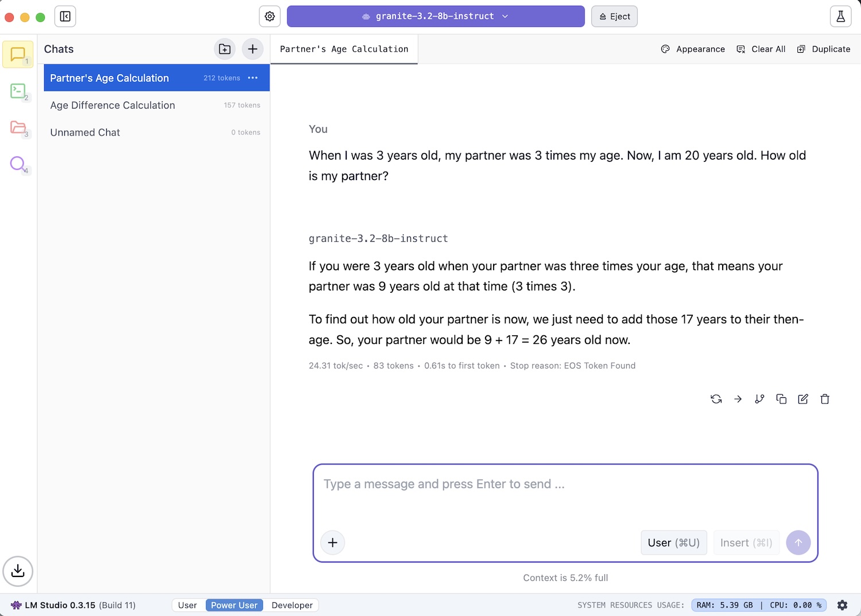Delete the assistant message

tap(825, 399)
